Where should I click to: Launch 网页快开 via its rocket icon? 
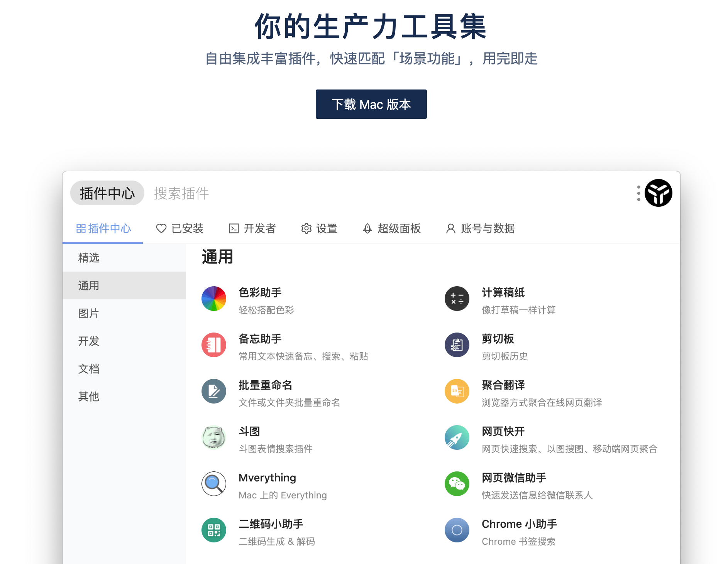click(x=457, y=437)
